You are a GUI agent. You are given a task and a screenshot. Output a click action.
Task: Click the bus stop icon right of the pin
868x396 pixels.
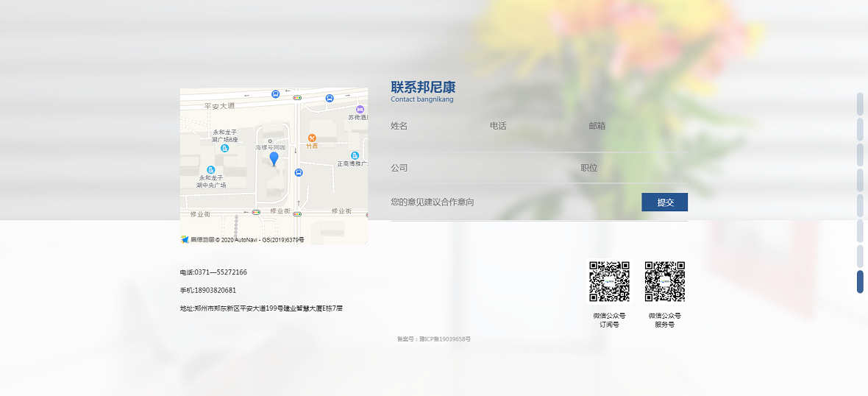298,172
